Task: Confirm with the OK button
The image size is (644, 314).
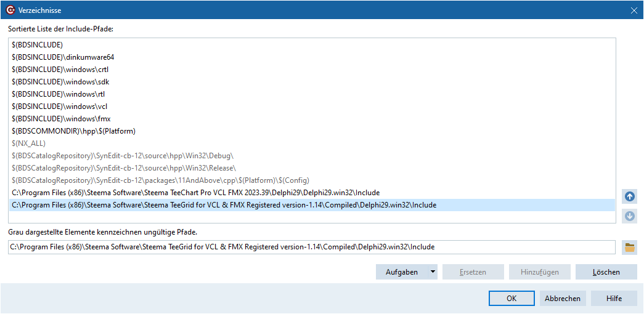Action: pyautogui.click(x=512, y=299)
